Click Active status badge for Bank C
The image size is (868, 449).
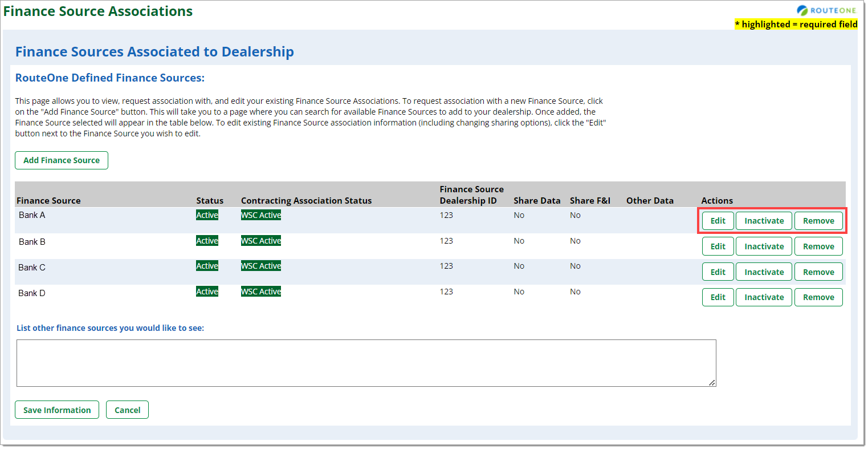[x=207, y=266]
